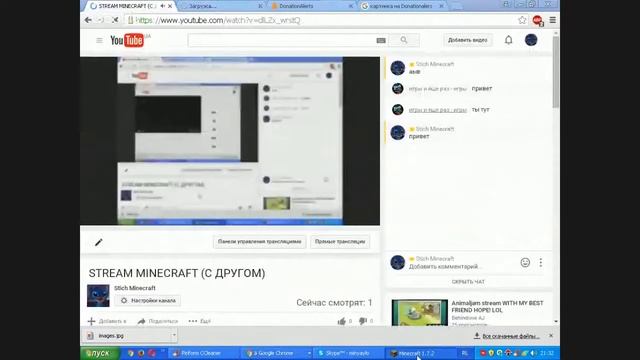The width and height of the screenshot is (640, 360).
Task: Focus the YouTube search field
Action: pyautogui.click(x=282, y=40)
